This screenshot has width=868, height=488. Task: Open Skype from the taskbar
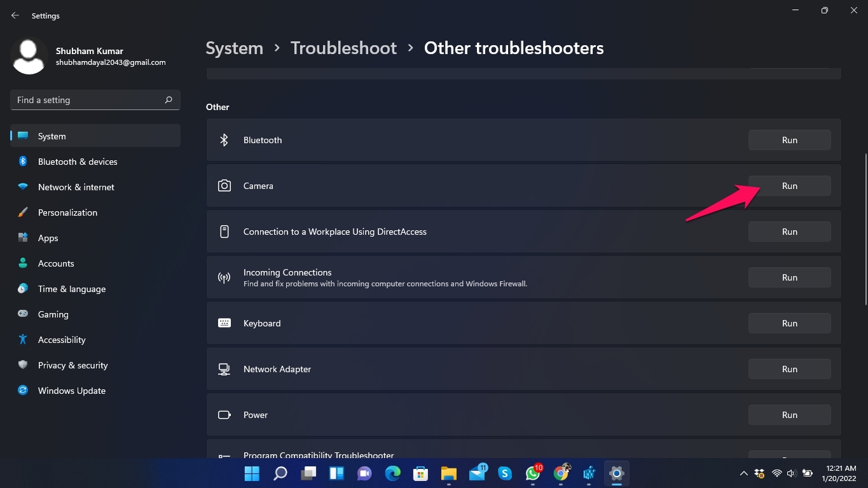tap(504, 473)
